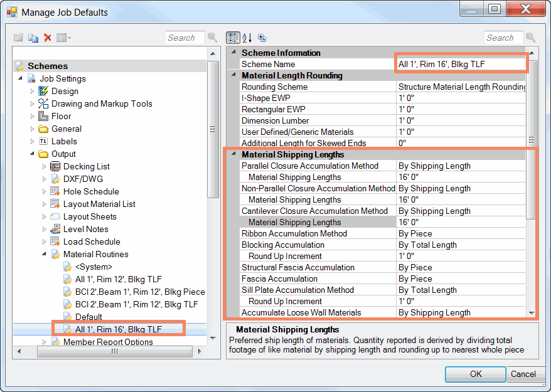
Task: Collapse the Scheme Information category
Action: (233, 52)
